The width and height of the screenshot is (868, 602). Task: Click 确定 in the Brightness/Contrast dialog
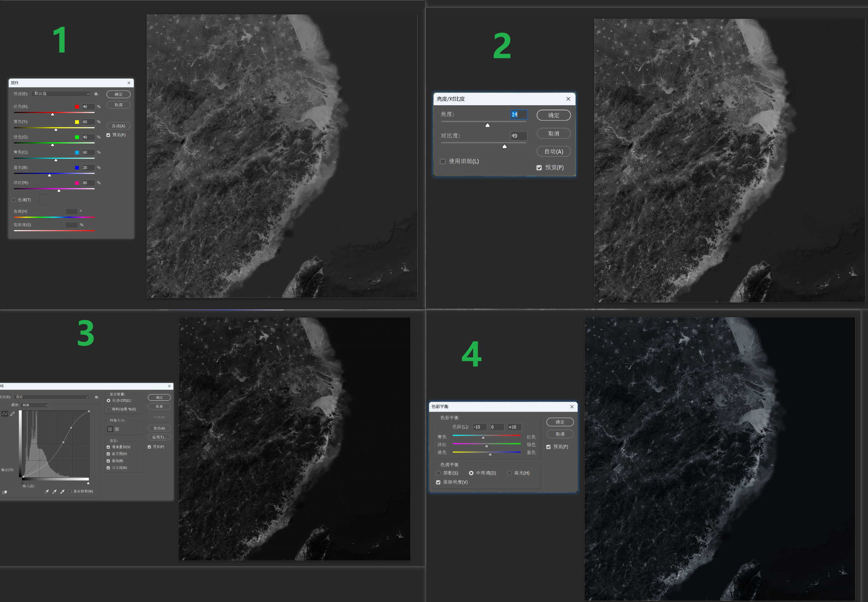tap(553, 115)
